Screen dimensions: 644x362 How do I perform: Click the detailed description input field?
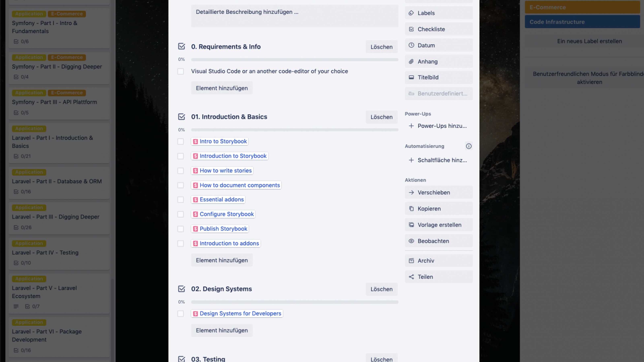(x=294, y=16)
